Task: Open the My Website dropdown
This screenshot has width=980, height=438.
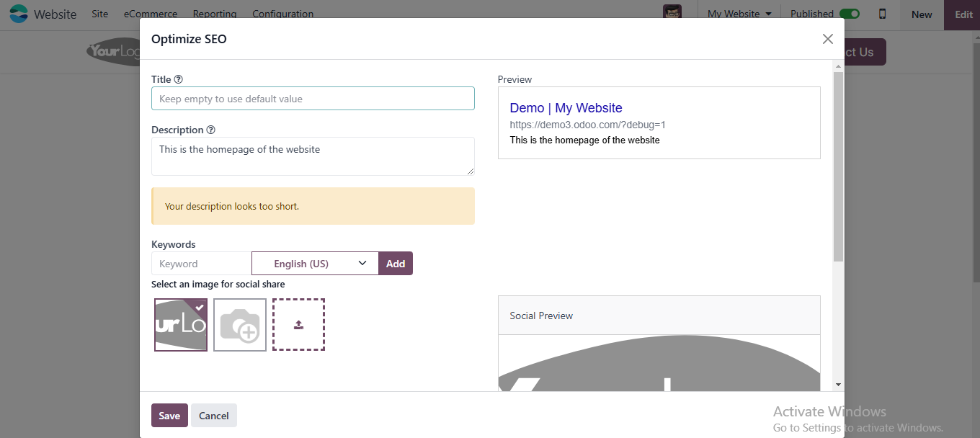Action: coord(739,13)
